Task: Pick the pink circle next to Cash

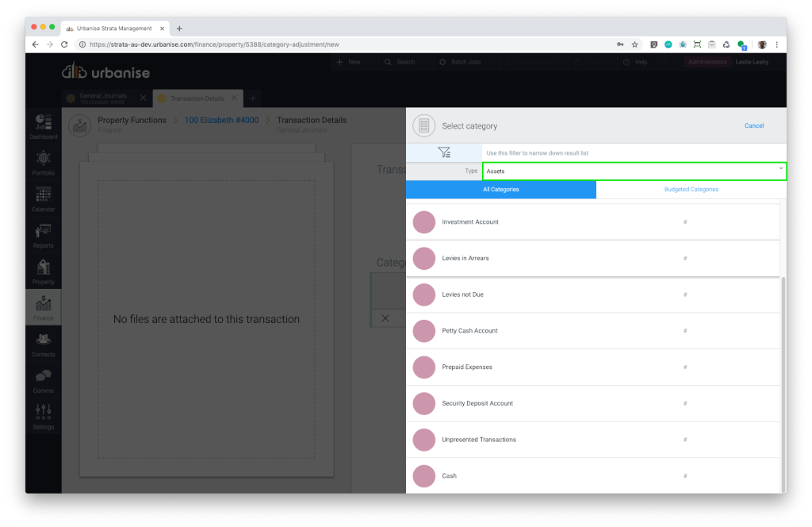Action: tap(424, 476)
